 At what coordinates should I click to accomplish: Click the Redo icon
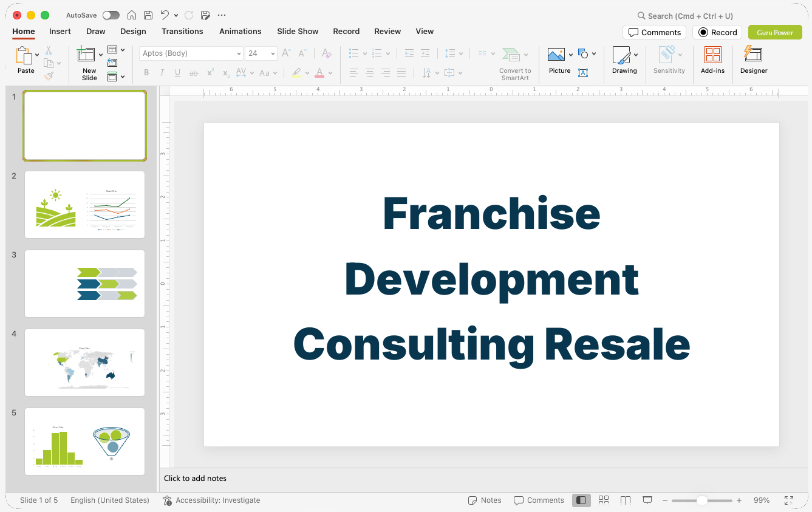coord(189,15)
